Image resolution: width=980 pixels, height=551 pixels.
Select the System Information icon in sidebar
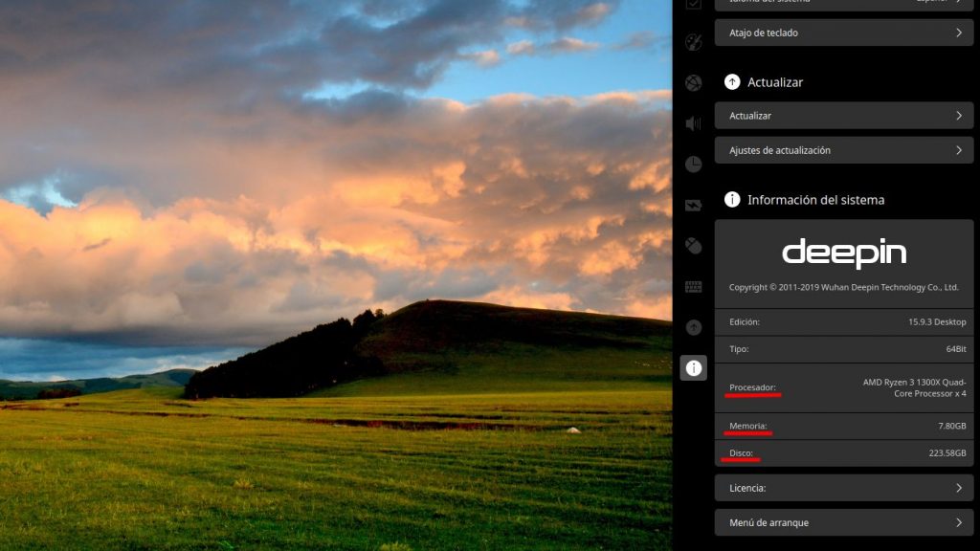tap(694, 367)
